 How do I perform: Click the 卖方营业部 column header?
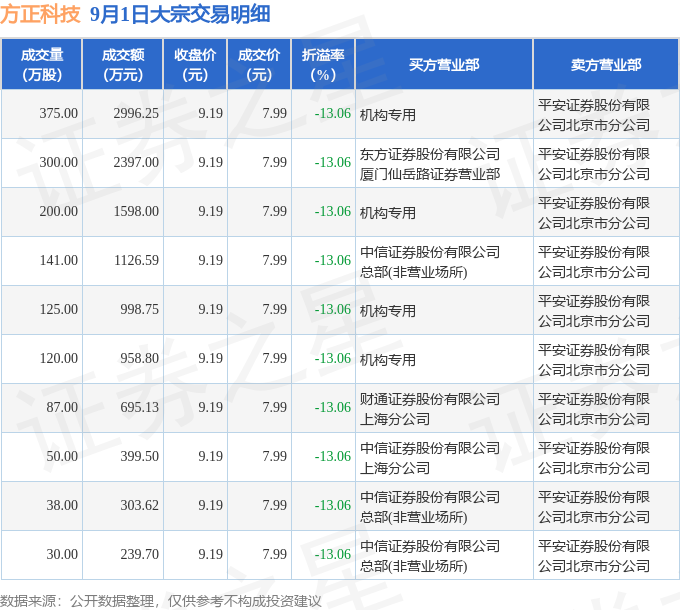tap(606, 65)
